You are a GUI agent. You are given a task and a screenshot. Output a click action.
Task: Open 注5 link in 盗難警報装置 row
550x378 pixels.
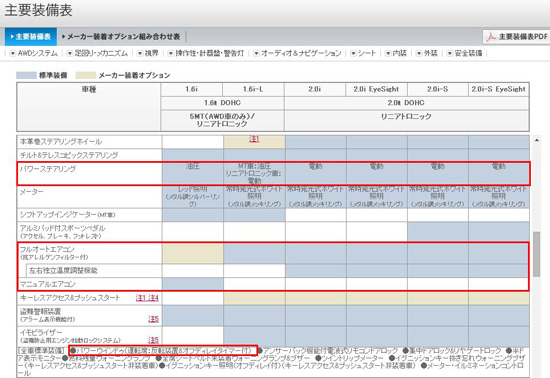[153, 319]
